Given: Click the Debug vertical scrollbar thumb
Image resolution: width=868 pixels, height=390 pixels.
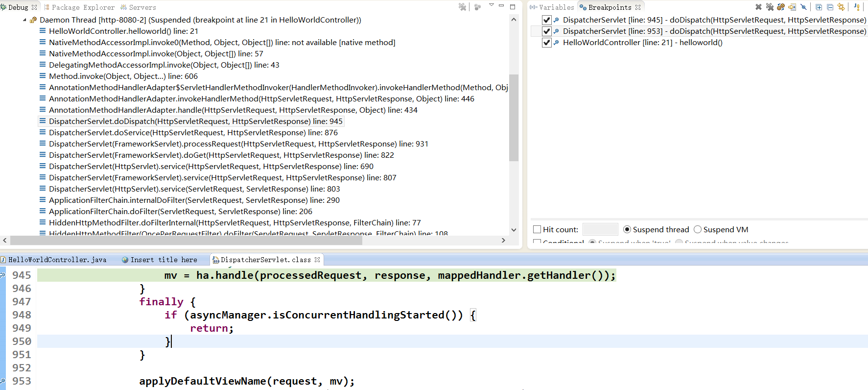Looking at the screenshot, I should tap(514, 118).
